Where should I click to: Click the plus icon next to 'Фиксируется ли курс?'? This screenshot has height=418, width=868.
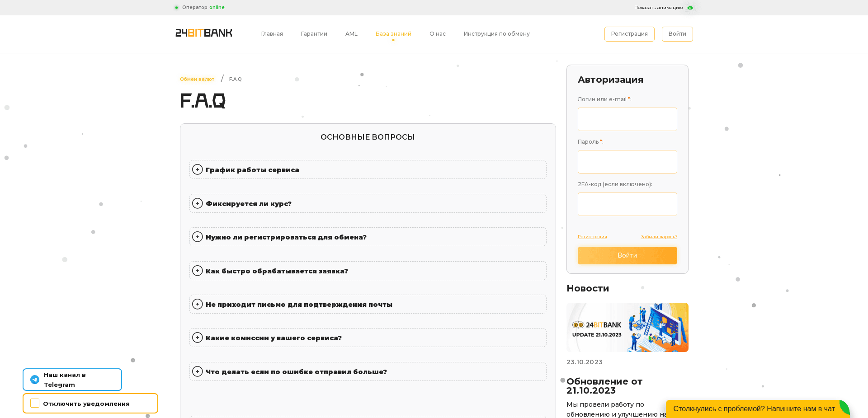click(x=198, y=203)
